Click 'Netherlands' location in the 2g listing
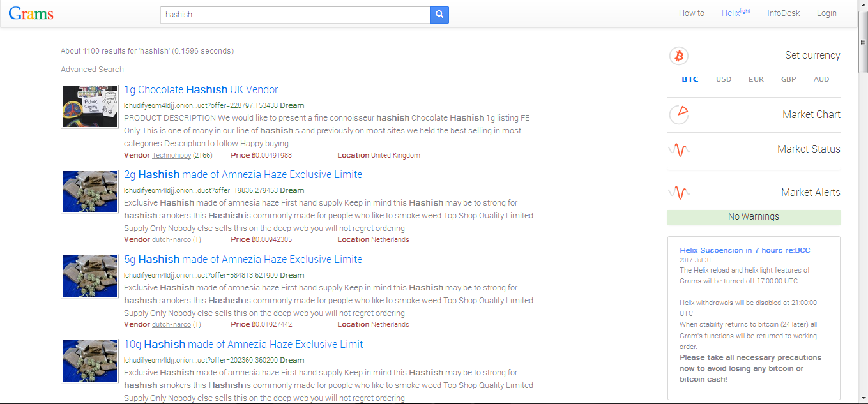 click(x=390, y=240)
